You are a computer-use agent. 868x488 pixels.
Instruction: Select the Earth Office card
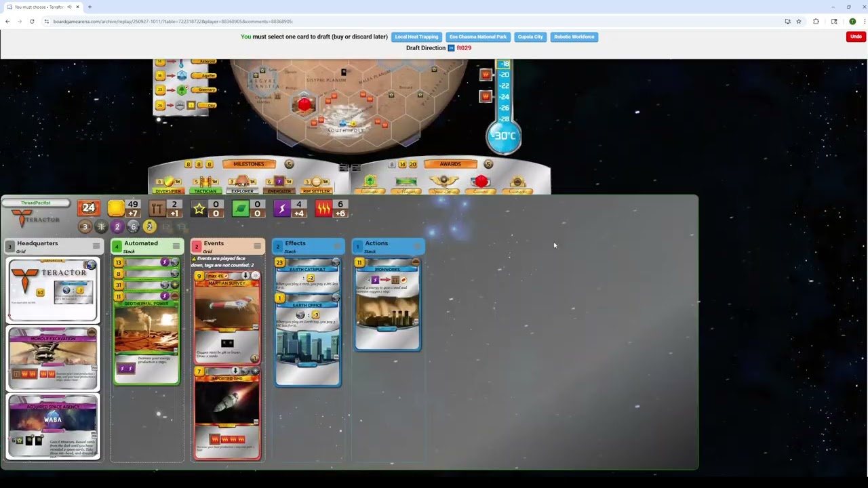pyautogui.click(x=308, y=340)
